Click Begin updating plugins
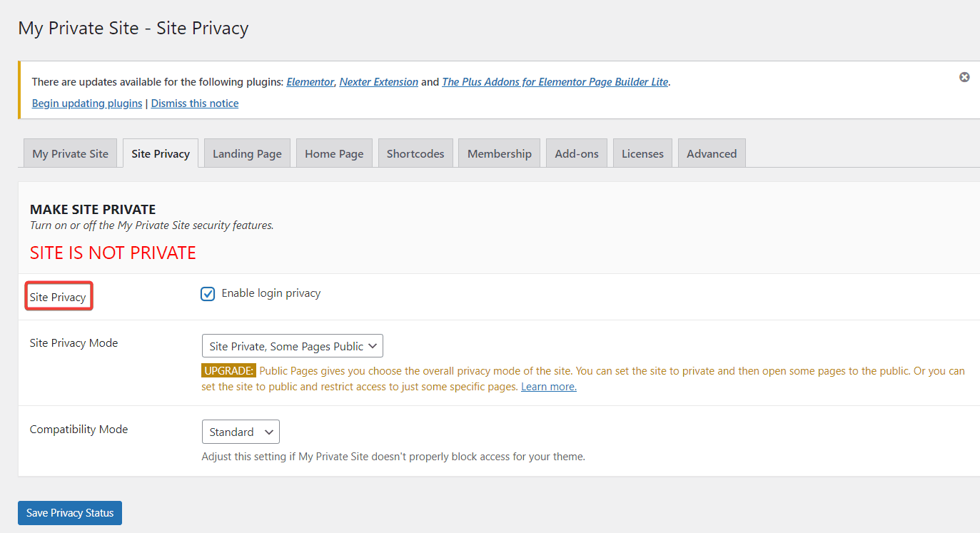The height and width of the screenshot is (533, 980). (86, 103)
